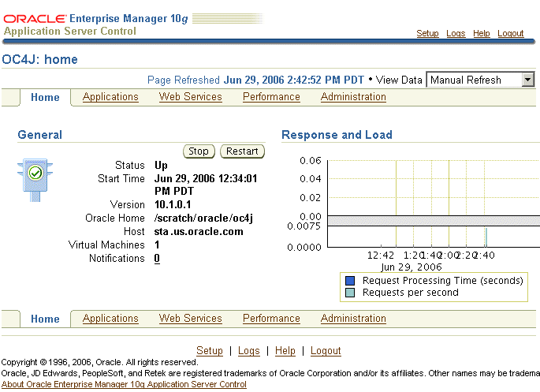Click the Start Time value Jun 29, 2006
The height and width of the screenshot is (392, 540).
pos(206,185)
